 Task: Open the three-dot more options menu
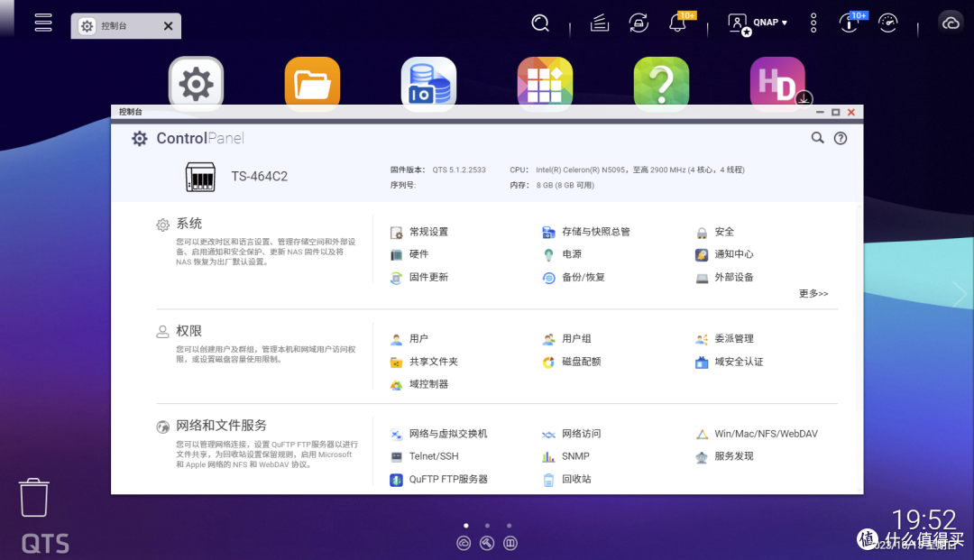tap(813, 23)
